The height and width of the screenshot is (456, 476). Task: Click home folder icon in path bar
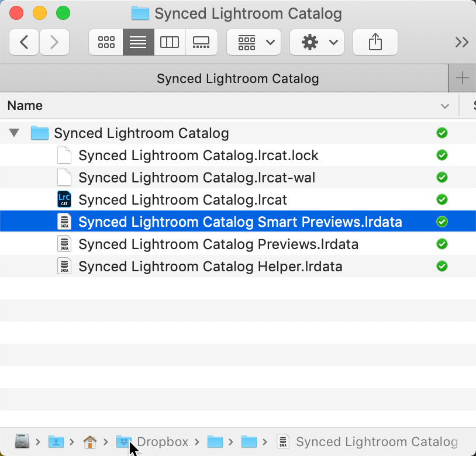coord(90,442)
